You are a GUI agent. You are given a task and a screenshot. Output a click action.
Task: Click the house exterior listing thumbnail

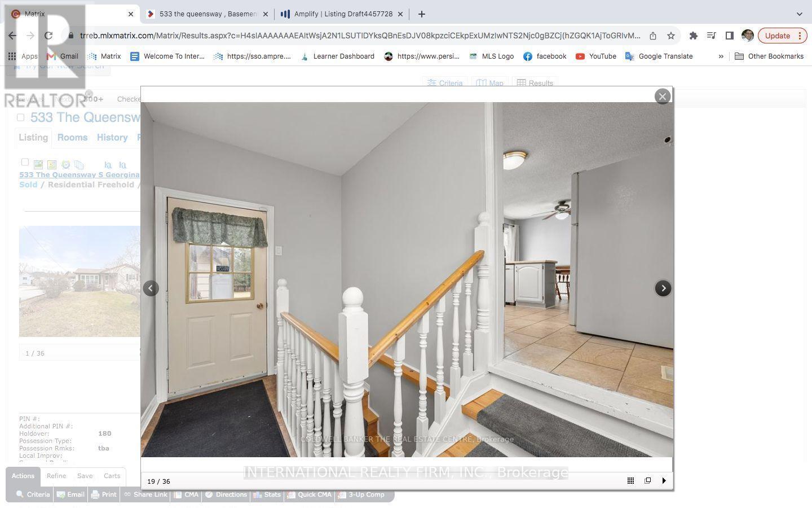[x=80, y=282]
